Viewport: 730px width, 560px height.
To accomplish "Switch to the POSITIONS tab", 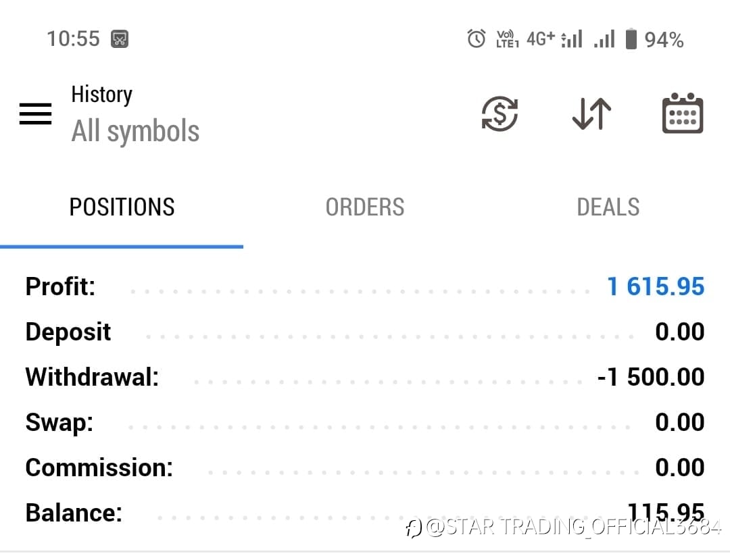I will point(122,207).
